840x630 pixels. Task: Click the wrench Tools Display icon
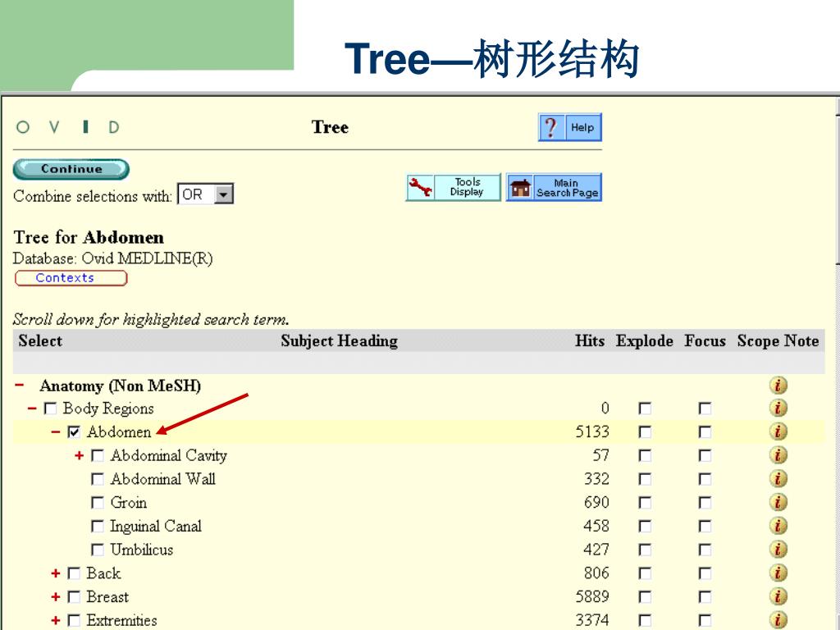tap(420, 188)
